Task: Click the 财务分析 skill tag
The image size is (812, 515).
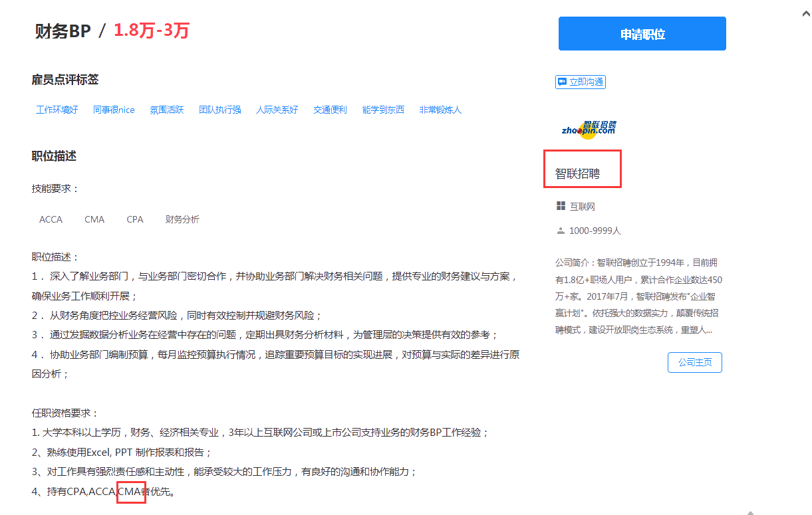Action: [x=182, y=219]
